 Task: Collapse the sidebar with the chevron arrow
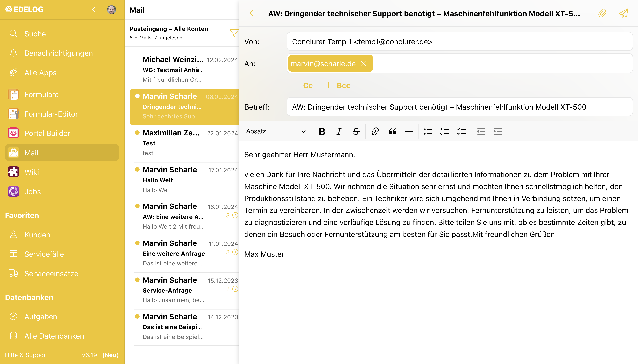(94, 10)
